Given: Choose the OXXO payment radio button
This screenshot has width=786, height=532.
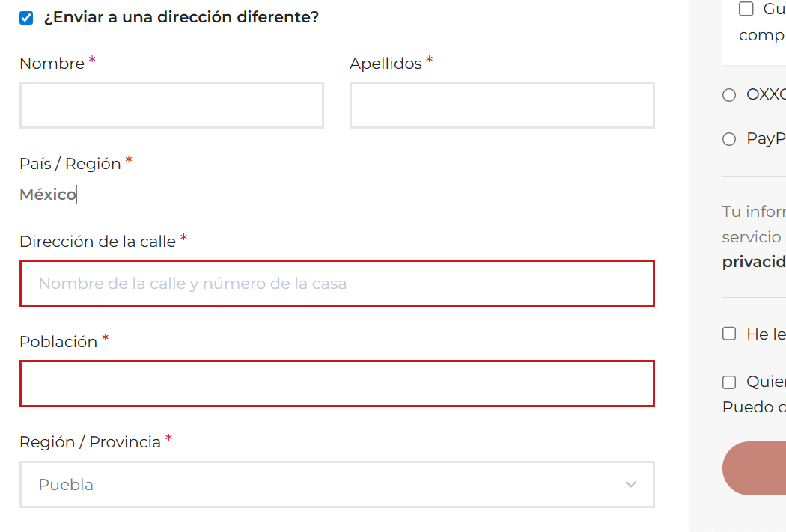Looking at the screenshot, I should tap(729, 95).
